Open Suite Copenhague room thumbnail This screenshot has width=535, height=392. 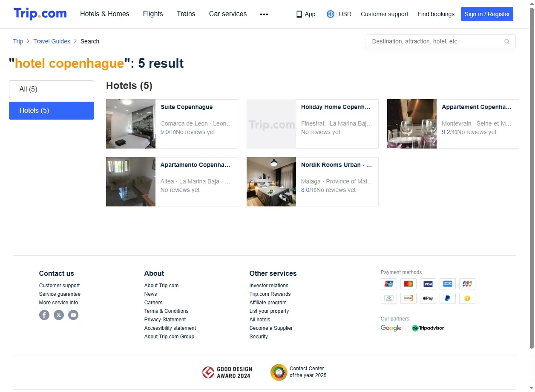131,124
